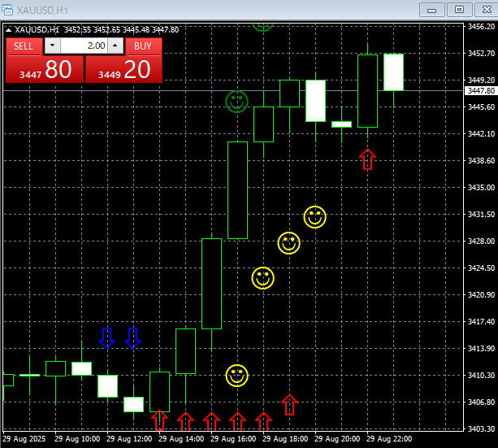Viewport: 498px width, 448px height.
Task: Click the '29 Aug 2025' date label
Action: click(24, 439)
